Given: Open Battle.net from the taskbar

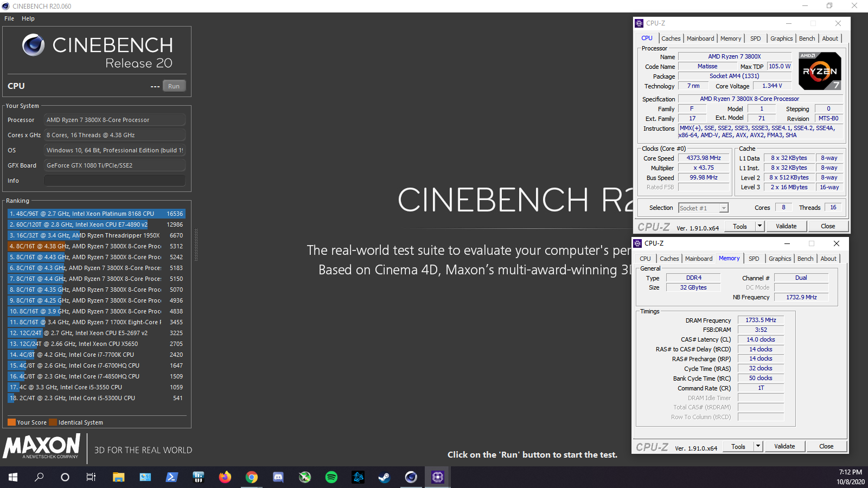Looking at the screenshot, I should click(x=358, y=477).
